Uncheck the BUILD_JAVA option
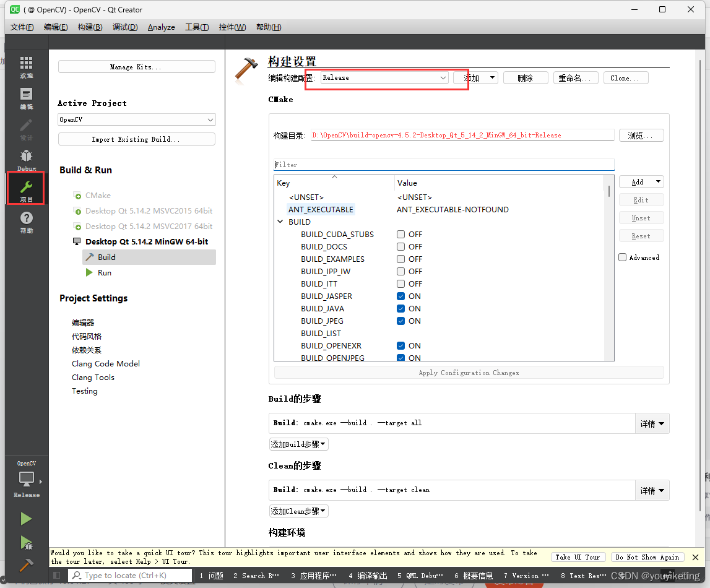Image resolution: width=710 pixels, height=588 pixels. coord(400,309)
